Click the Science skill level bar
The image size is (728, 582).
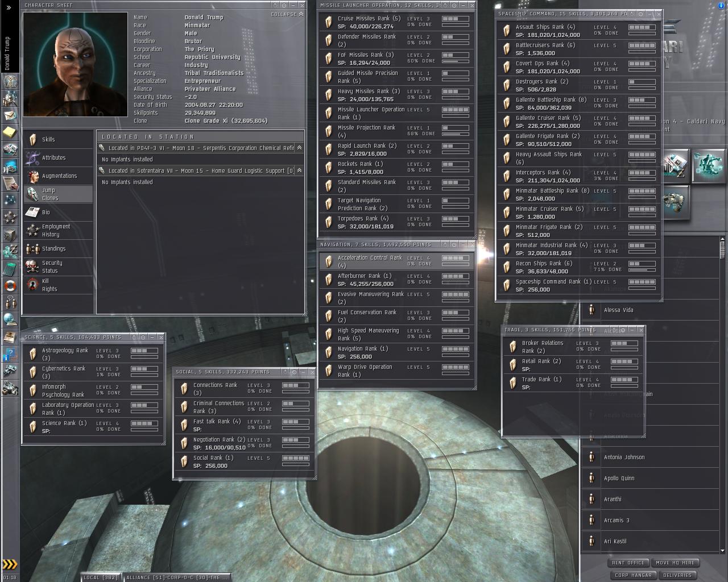click(x=144, y=423)
